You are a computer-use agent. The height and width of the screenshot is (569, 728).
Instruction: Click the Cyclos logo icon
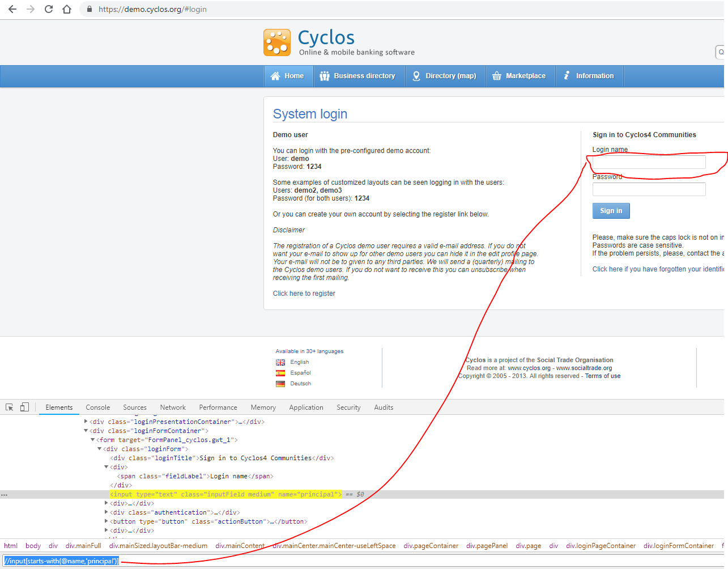[277, 43]
